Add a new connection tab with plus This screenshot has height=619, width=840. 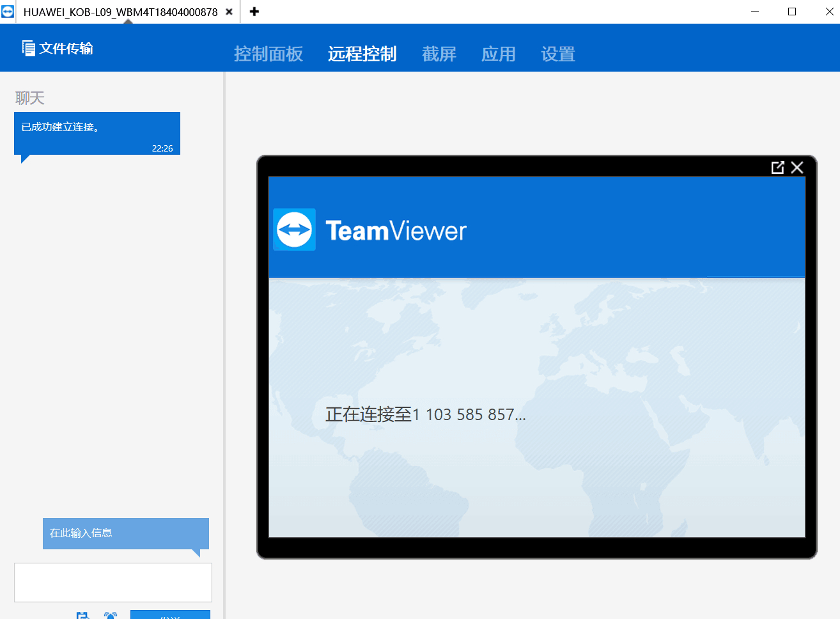tap(254, 12)
